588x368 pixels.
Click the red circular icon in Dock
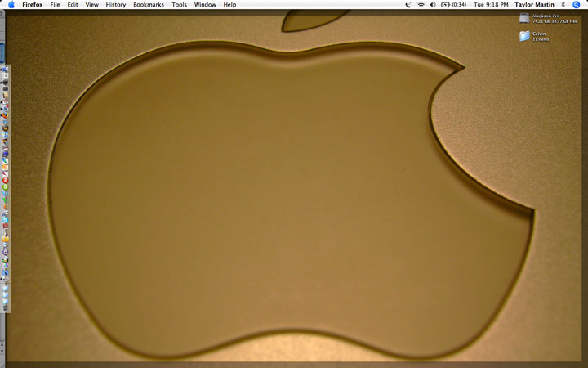[6, 180]
